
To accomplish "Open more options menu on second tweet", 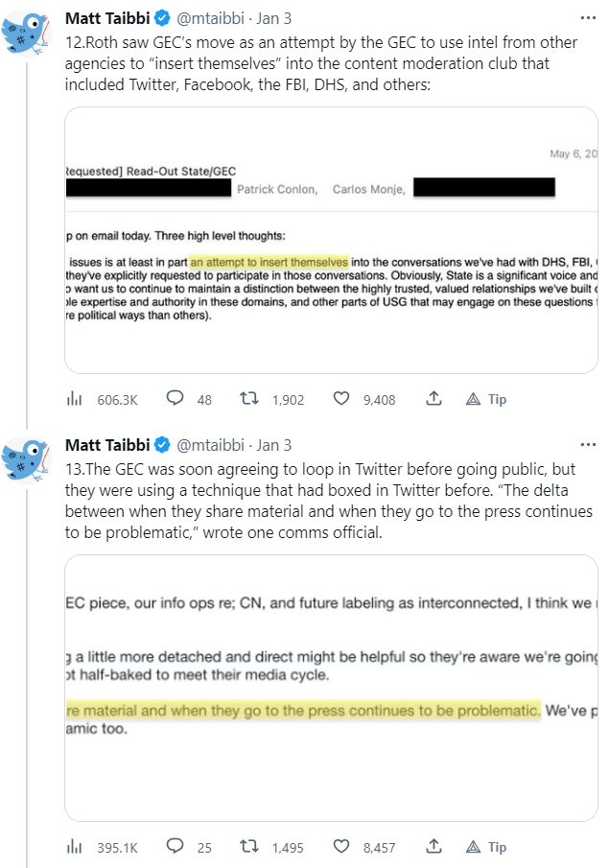I will pyautogui.click(x=589, y=445).
